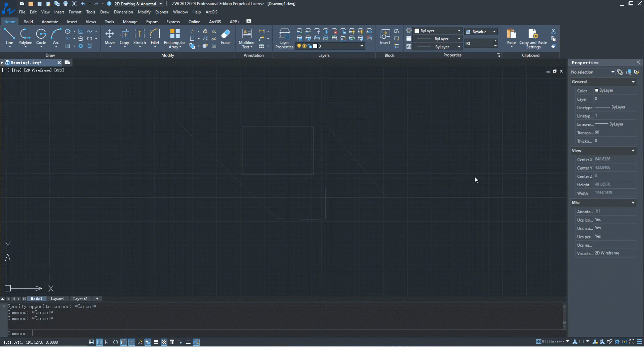Click the ribbon color swatch ByLayer
The width and height of the screenshot is (644, 347).
417,31
